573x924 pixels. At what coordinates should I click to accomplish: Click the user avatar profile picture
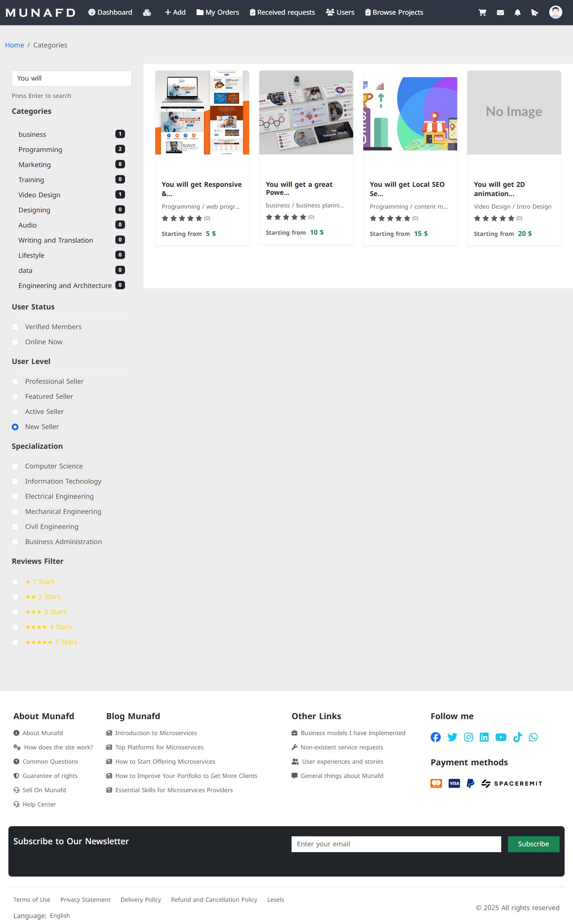pyautogui.click(x=555, y=12)
